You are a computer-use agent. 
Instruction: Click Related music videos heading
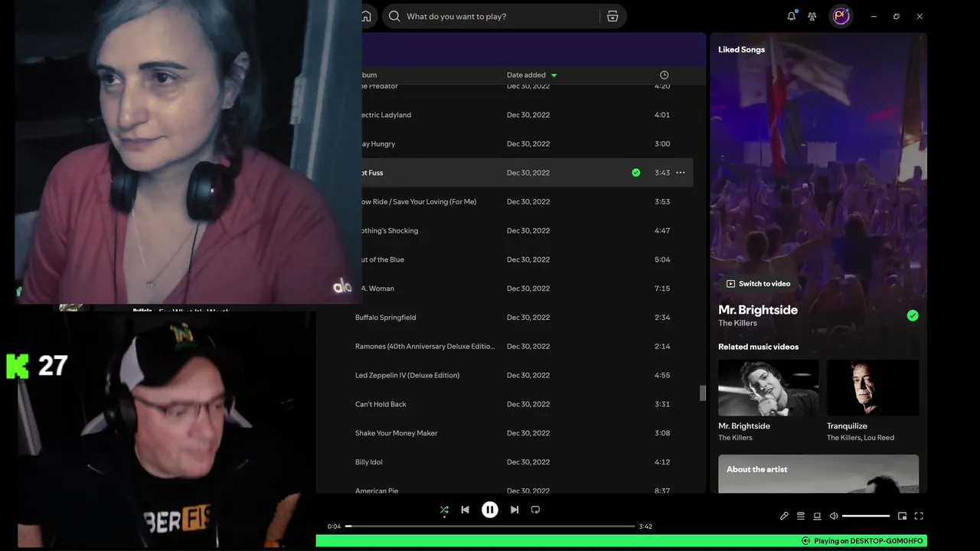coord(758,347)
